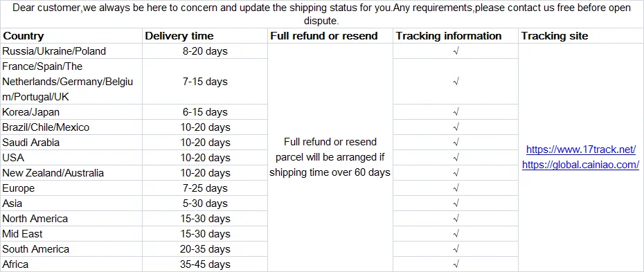Select the 35-45 days delivery cell
Viewport: 644px width, 272px height.
click(205, 264)
